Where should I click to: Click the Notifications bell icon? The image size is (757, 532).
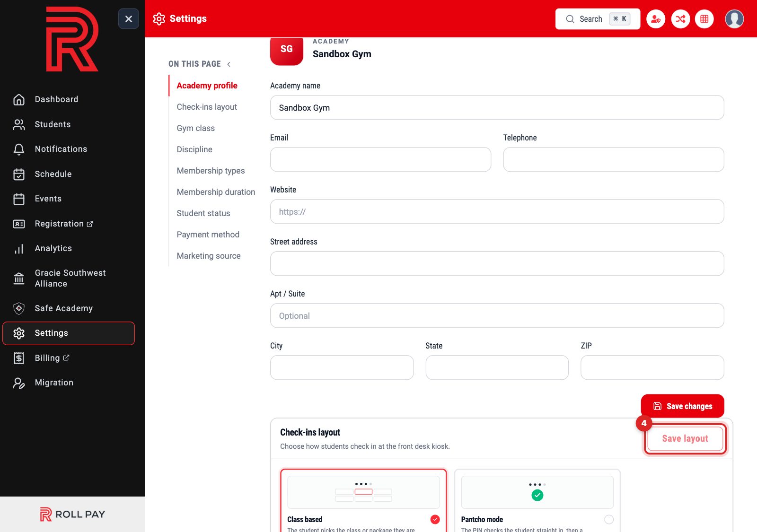click(19, 149)
